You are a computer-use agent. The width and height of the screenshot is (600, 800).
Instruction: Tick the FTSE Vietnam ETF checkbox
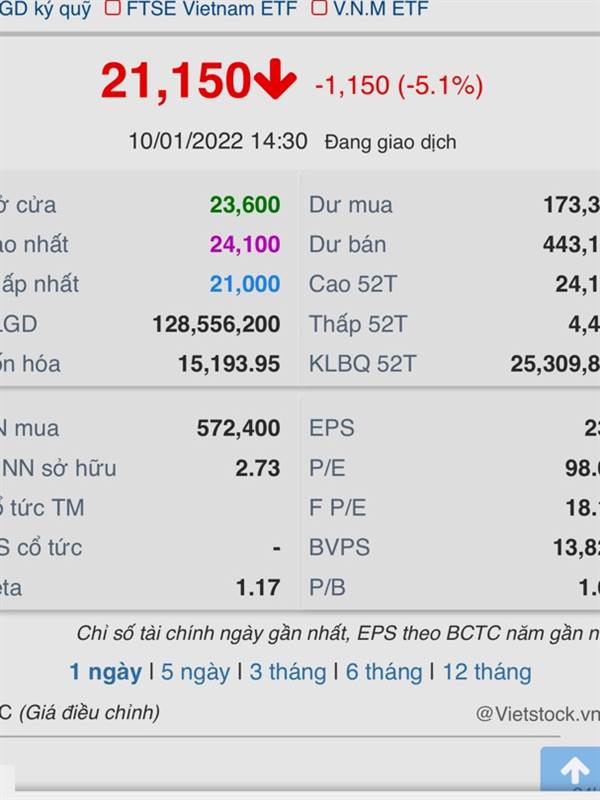[112, 8]
